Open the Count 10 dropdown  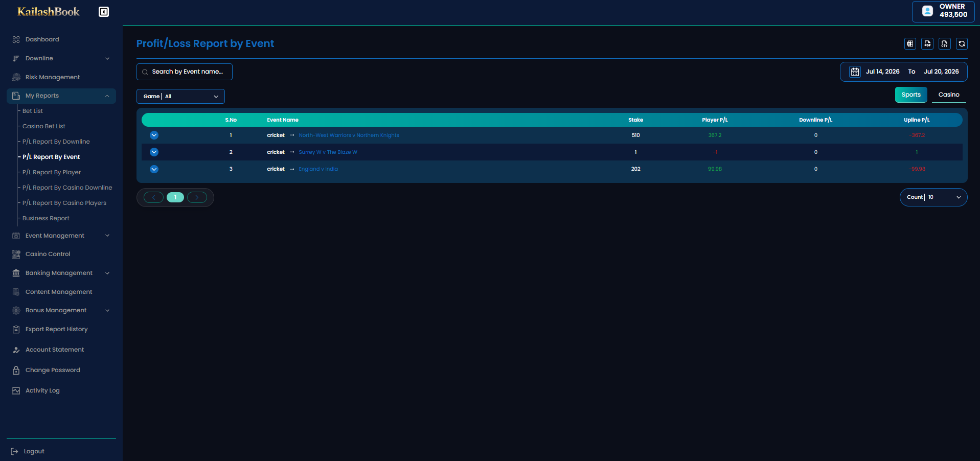[x=933, y=197]
